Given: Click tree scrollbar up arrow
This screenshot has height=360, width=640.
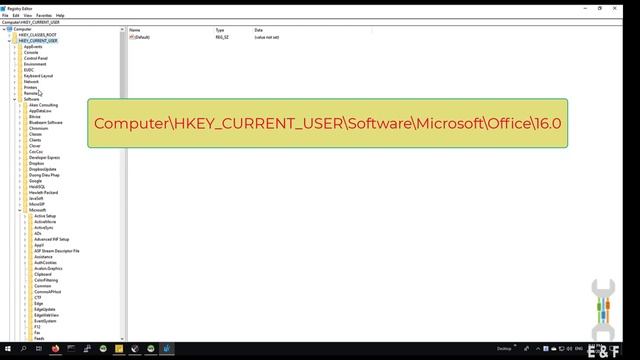Looking at the screenshot, I should [x=122, y=29].
